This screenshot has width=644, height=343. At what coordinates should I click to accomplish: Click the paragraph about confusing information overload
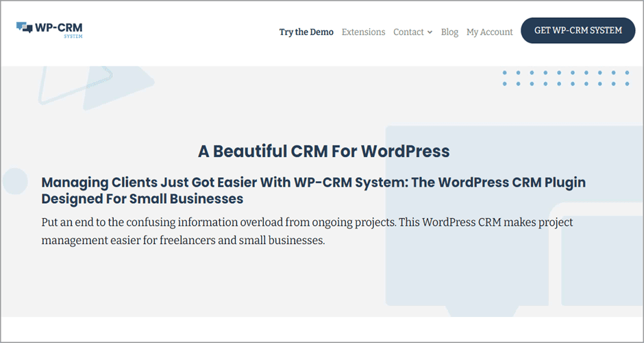(306, 232)
